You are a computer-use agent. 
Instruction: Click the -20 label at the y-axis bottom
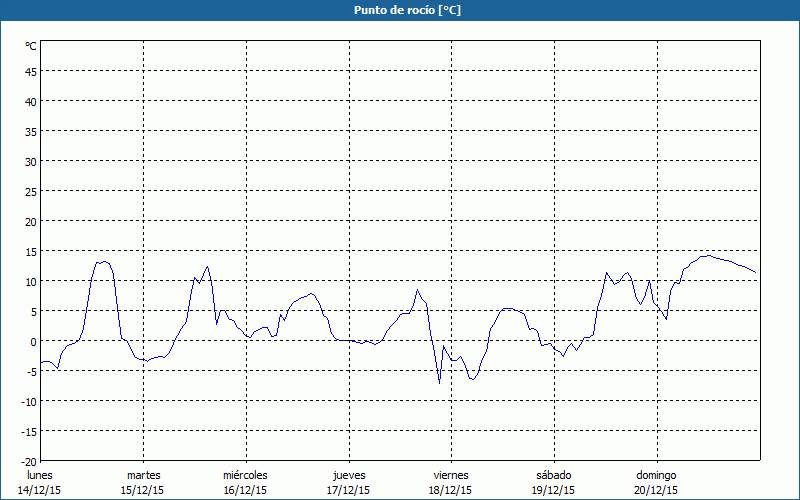29,461
